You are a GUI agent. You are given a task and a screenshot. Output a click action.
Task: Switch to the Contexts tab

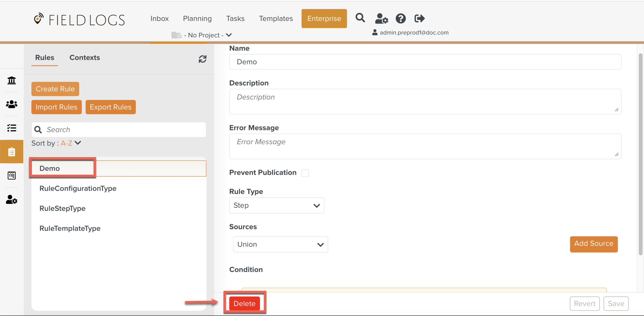point(84,57)
